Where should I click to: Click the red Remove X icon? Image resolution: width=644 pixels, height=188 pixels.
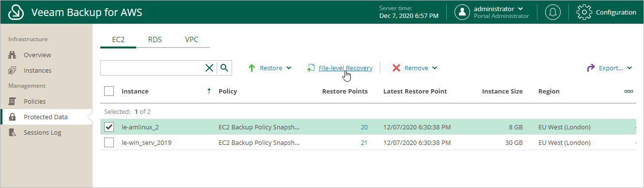coord(396,68)
